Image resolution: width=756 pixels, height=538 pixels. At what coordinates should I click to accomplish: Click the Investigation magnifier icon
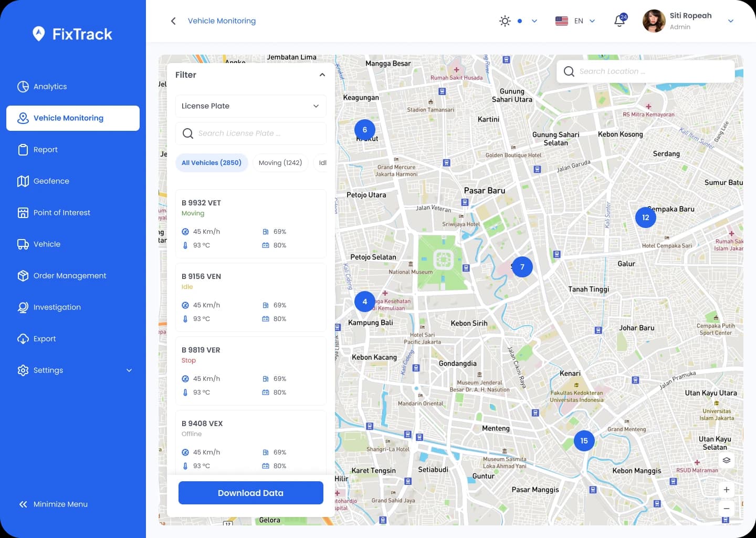pos(23,307)
